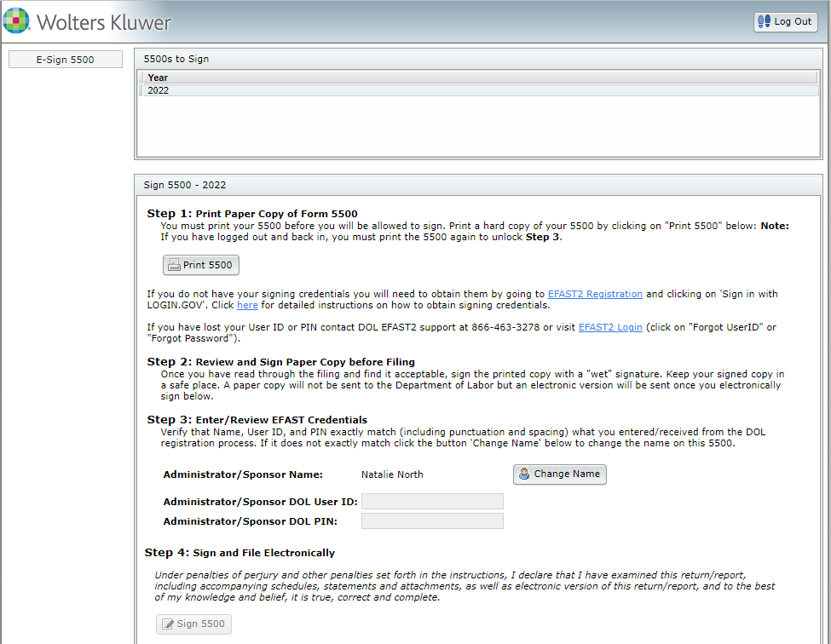
Task: Click the pencil icon on Sign 5500
Action: tap(167, 624)
